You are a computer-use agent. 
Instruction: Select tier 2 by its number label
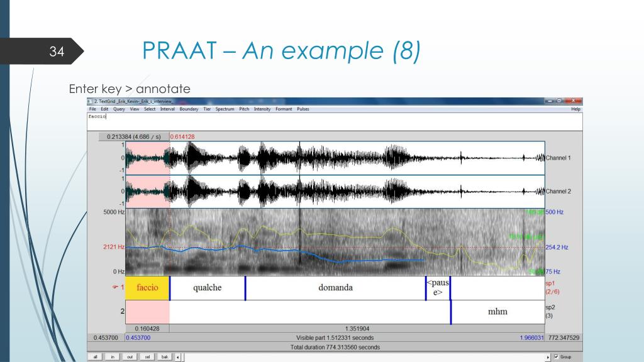122,312
